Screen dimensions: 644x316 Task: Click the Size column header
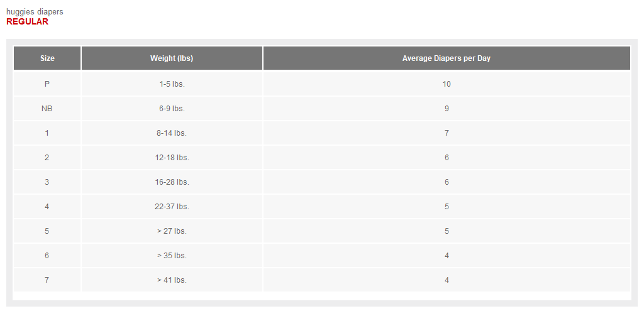coord(47,58)
